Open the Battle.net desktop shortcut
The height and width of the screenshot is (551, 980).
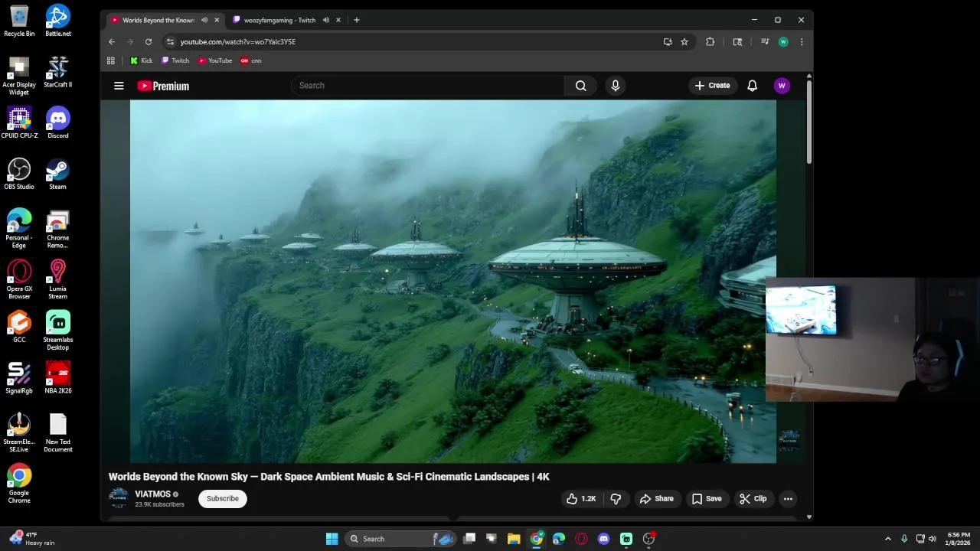pyautogui.click(x=58, y=21)
